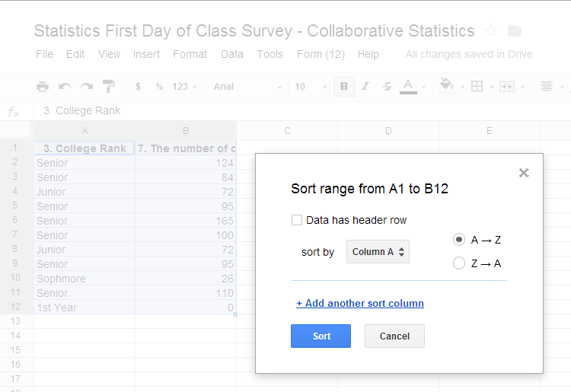Open the Tools menu

pos(270,54)
